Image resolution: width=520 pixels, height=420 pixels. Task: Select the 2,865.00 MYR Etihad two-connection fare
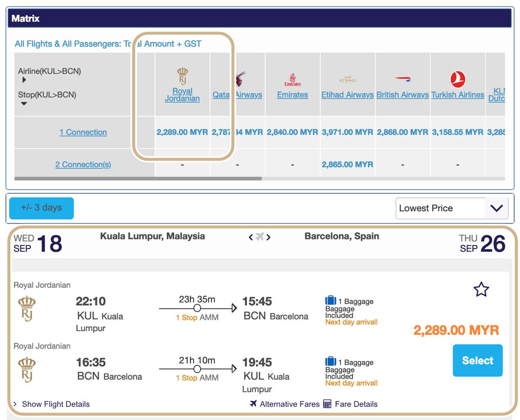point(348,164)
